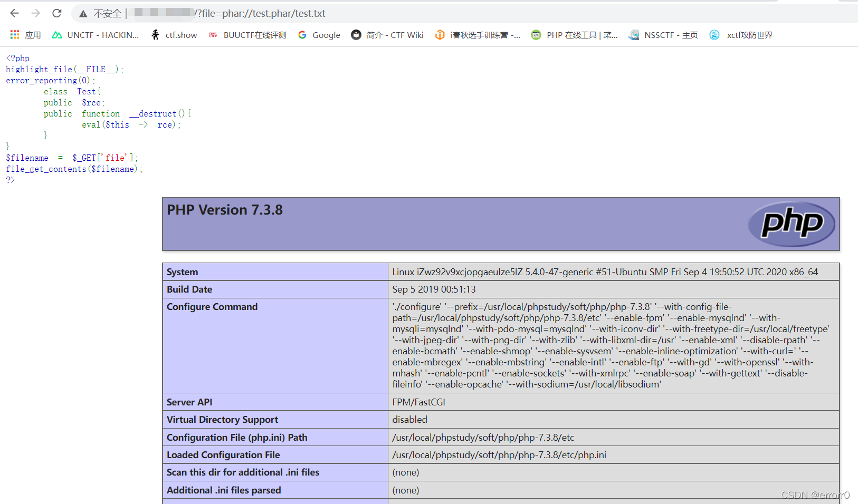Click the ctf.show panda favicon
This screenshot has height=504, width=858.
tap(156, 35)
